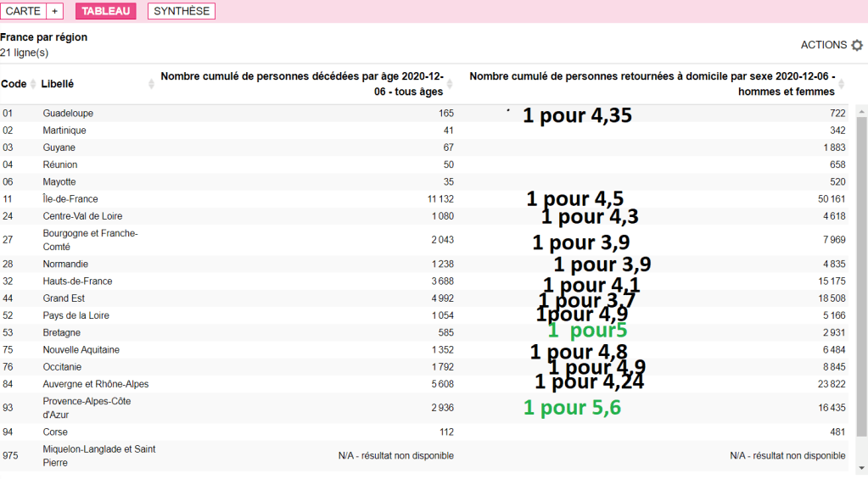Click the ACTIONS text label
Image resolution: width=868 pixels, height=479 pixels.
[823, 45]
